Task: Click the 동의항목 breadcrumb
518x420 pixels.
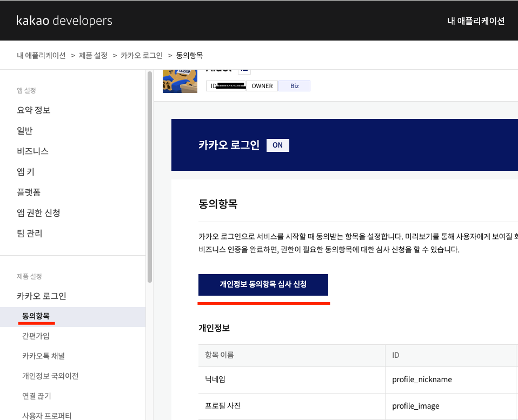Action: tap(189, 56)
